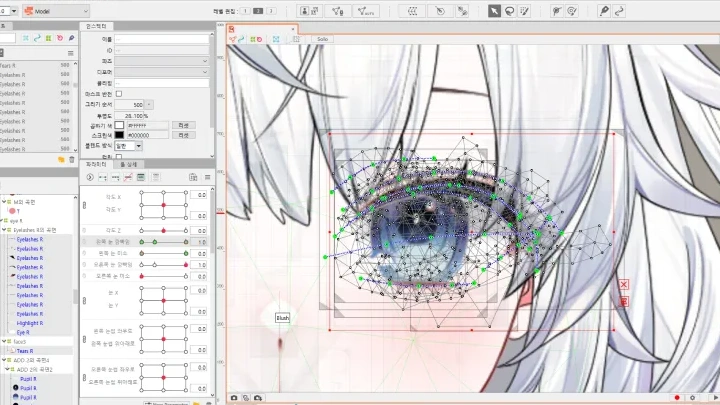
Task: Collapse the Eyelashes R surface group
Action: [4, 230]
